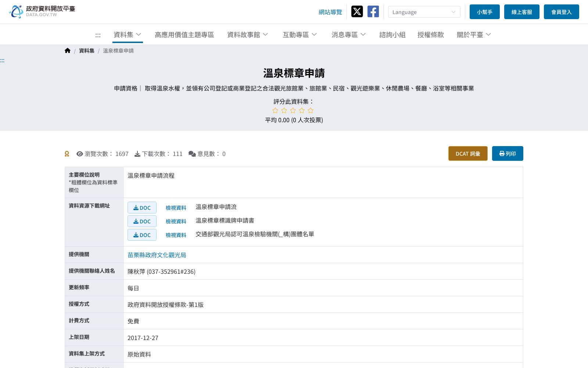Viewport: 588px width, 368px height.
Task: Click the 平均 0.00 (0 人次投票) rating text
Action: pos(294,120)
